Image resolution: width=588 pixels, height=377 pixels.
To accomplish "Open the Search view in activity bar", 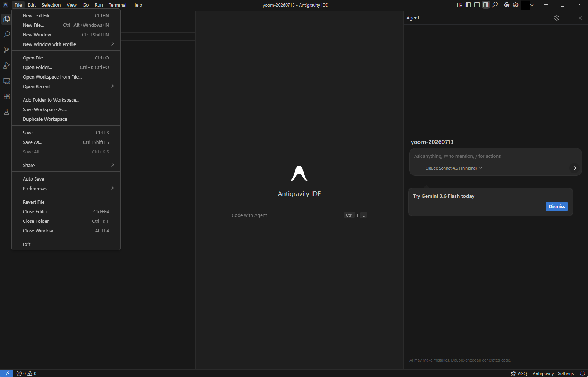I will pos(7,35).
